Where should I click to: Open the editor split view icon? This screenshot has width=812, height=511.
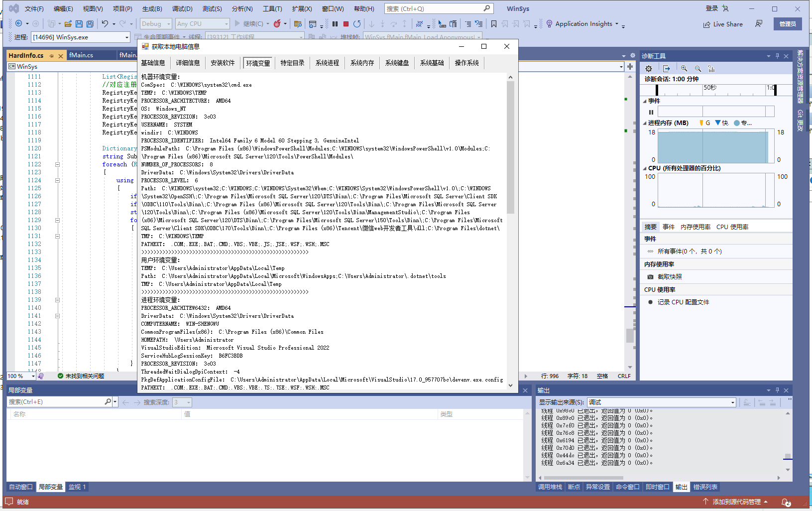630,66
